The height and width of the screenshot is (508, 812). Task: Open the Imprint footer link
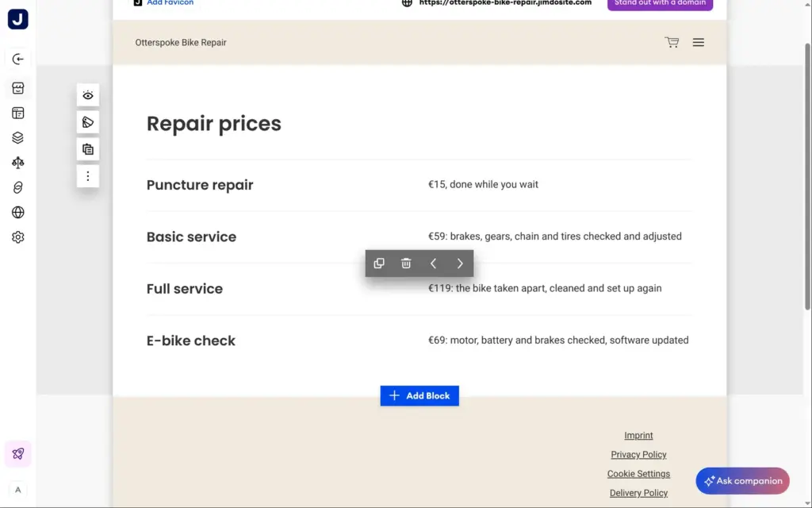tap(638, 436)
